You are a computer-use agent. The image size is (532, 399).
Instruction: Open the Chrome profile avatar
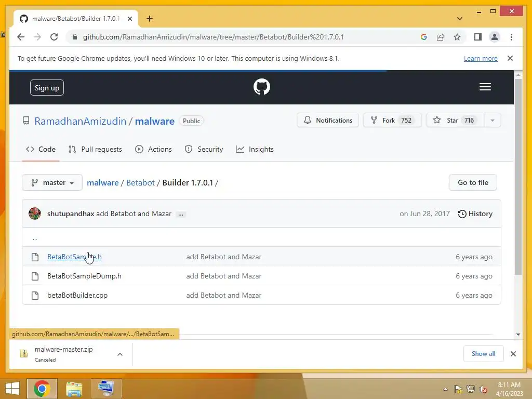tap(495, 37)
